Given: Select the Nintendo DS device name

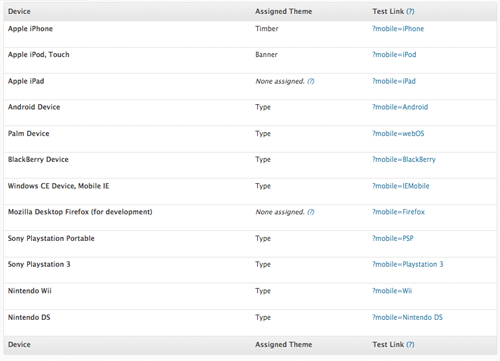Looking at the screenshot, I should [x=29, y=317].
